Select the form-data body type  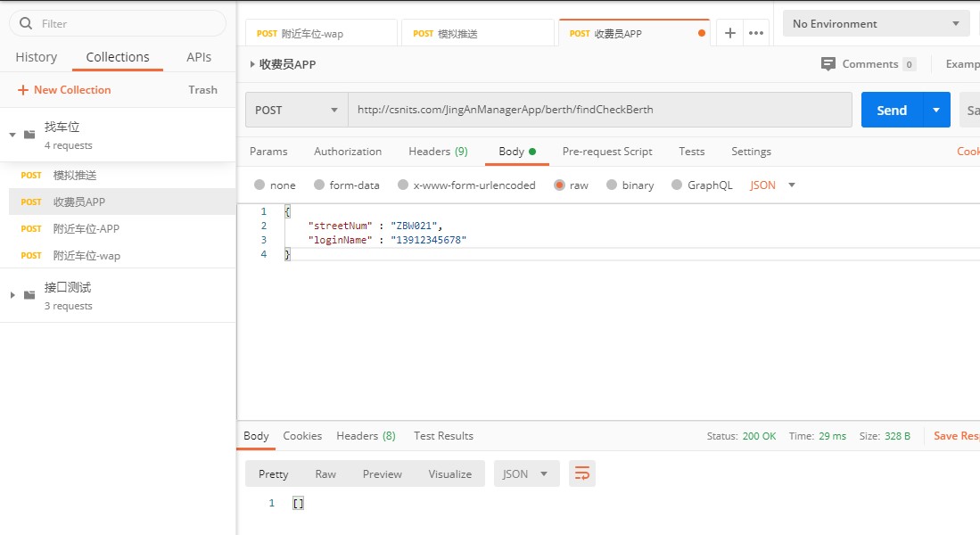point(317,185)
